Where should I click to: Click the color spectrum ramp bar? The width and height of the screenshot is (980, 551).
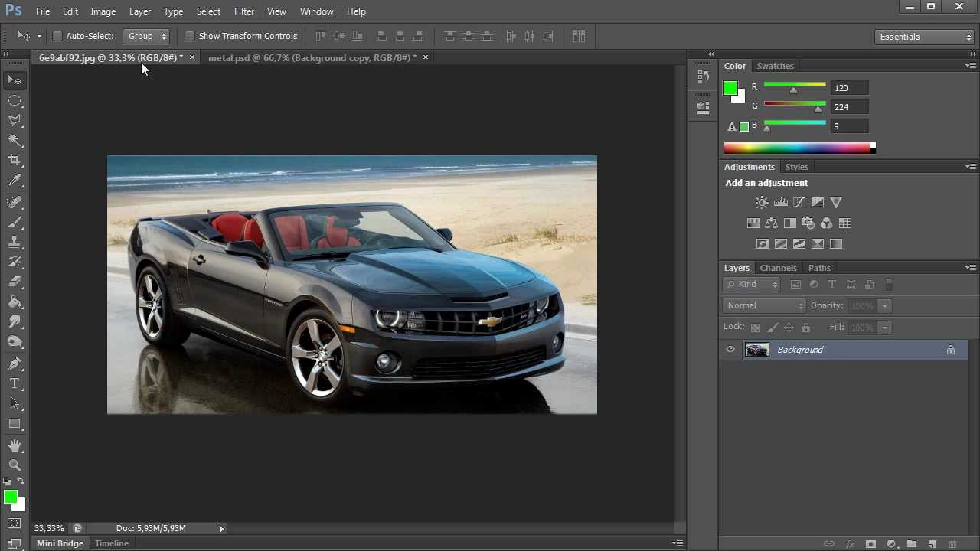796,148
